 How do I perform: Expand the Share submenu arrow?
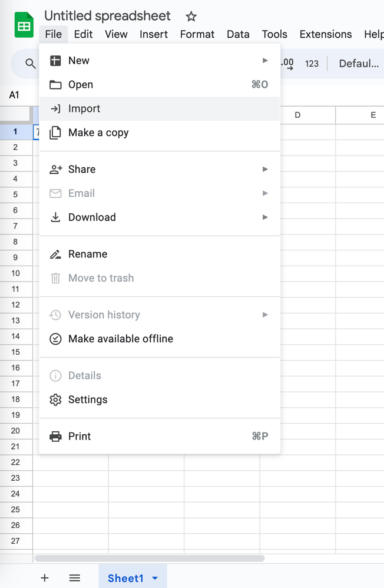click(x=265, y=169)
